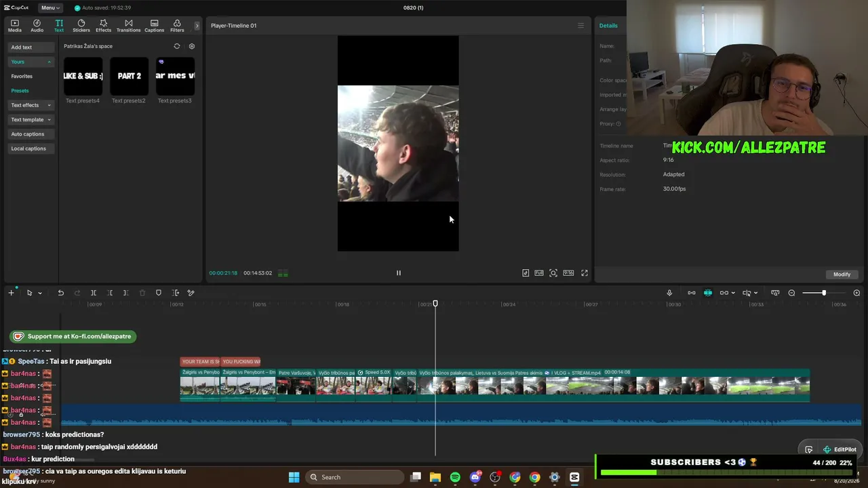Toggle clip linkage
The height and width of the screenshot is (488, 868).
tap(724, 293)
